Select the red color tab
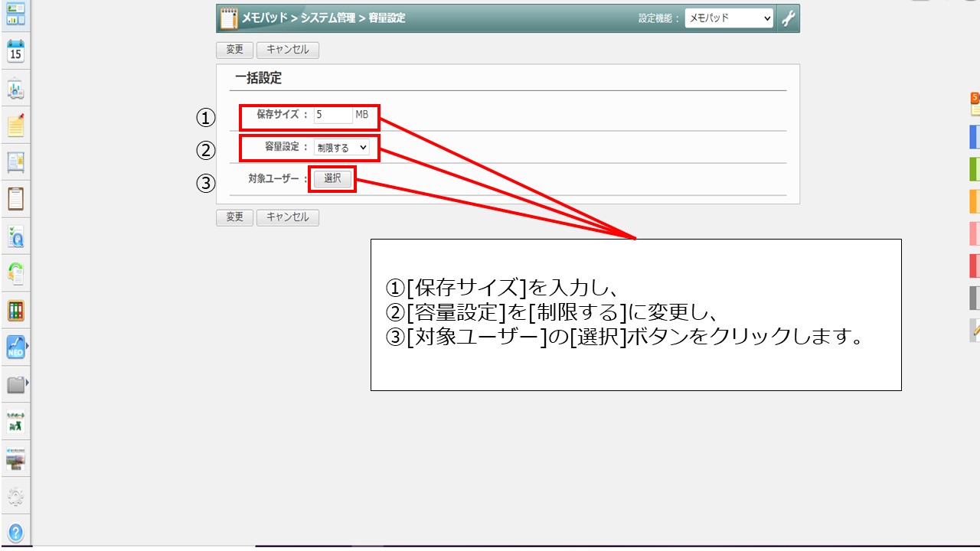The width and height of the screenshot is (980, 551). (x=975, y=266)
